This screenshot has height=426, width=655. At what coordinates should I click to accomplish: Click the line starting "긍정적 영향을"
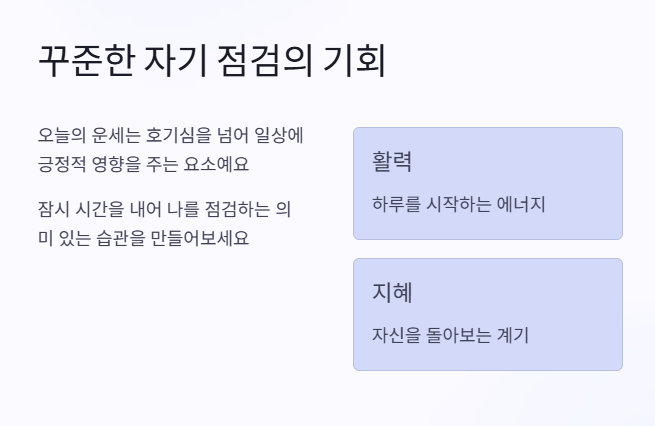143,164
